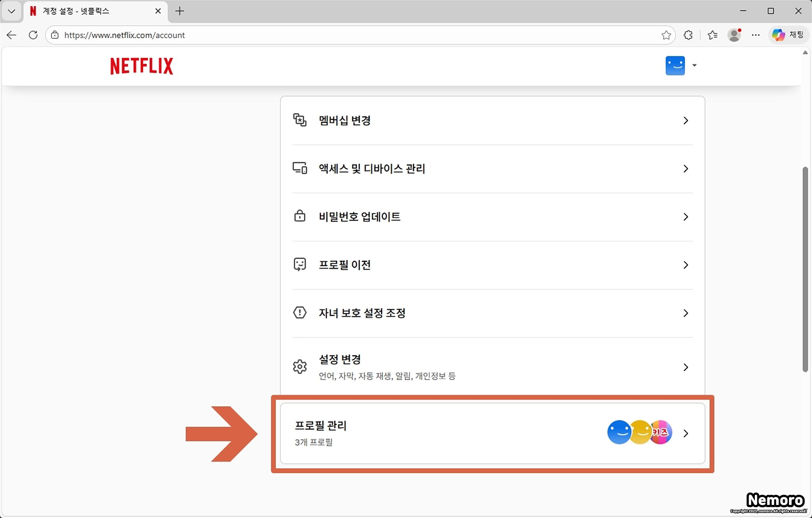This screenshot has height=518, width=812.
Task: Click the settings gear icon
Action: [x=300, y=367]
